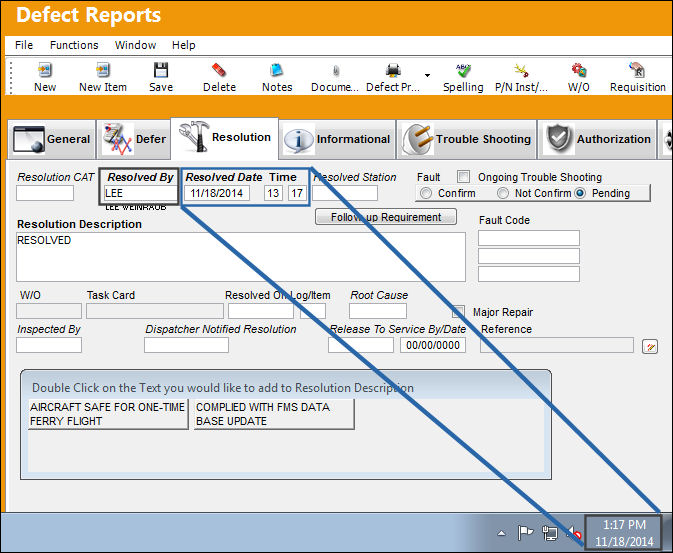Open the Window menu
Screen dimensions: 673x553
tap(135, 45)
